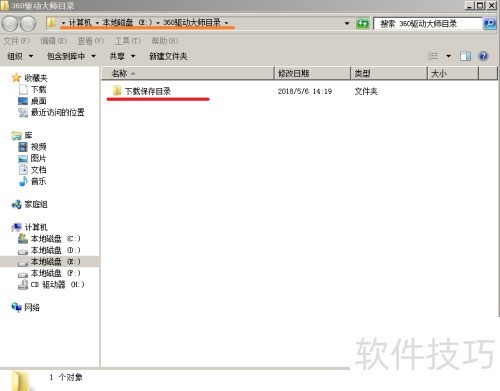Viewport: 500px width, 391px height.
Task: Click the green refresh button beside address bar
Action: (x=363, y=23)
